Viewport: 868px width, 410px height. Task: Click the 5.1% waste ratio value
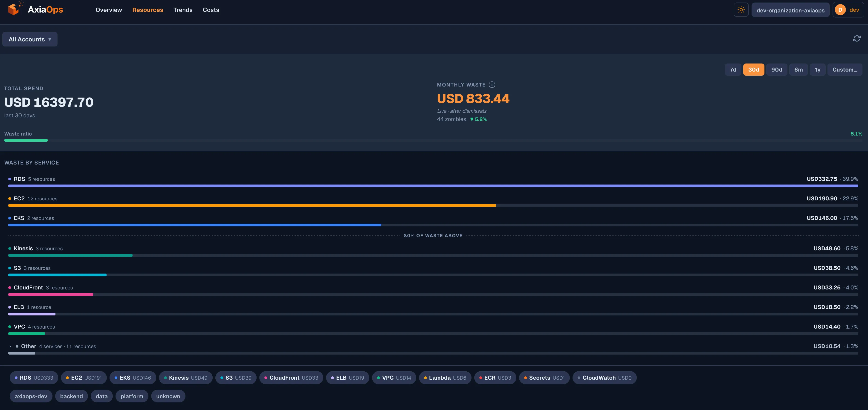(856, 134)
